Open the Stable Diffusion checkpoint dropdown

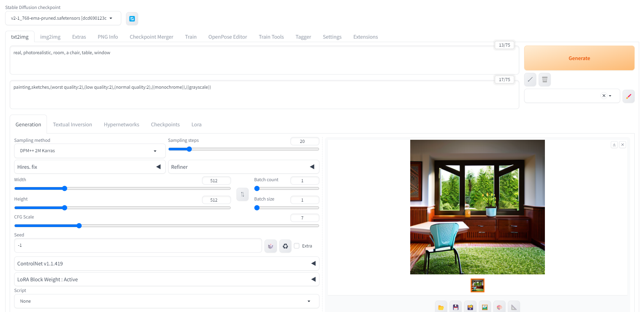(x=63, y=18)
